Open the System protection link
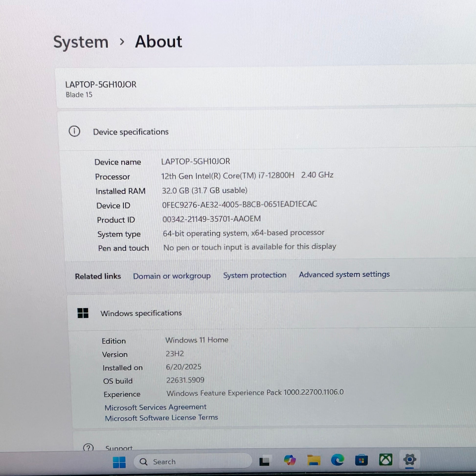The width and height of the screenshot is (476, 476). click(x=254, y=275)
